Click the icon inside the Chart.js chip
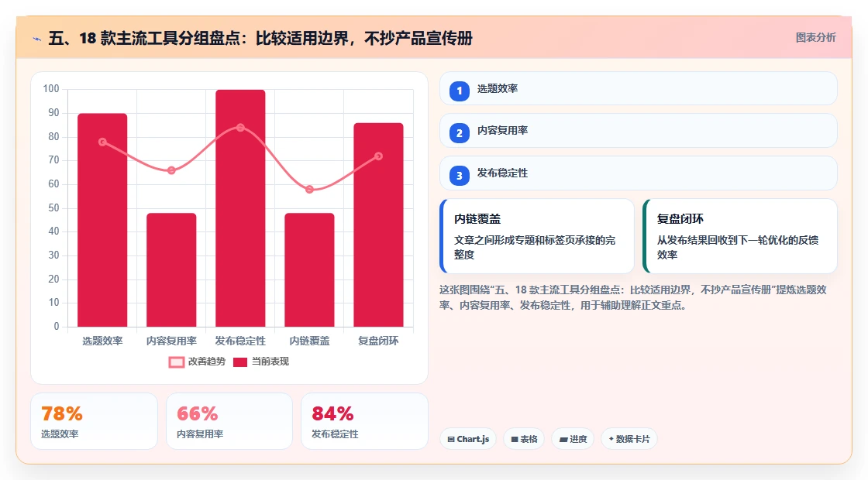 451,440
